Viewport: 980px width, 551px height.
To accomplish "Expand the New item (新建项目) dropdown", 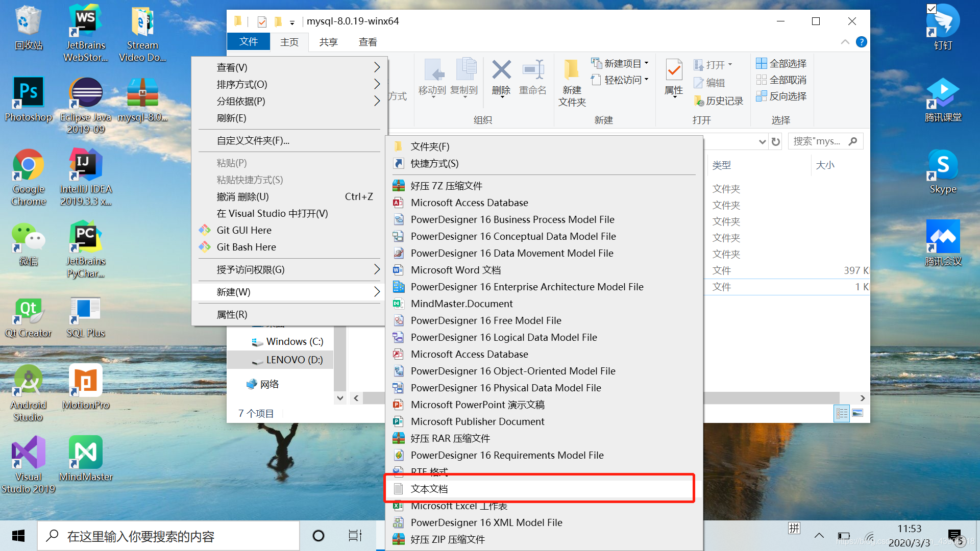I will 621,64.
